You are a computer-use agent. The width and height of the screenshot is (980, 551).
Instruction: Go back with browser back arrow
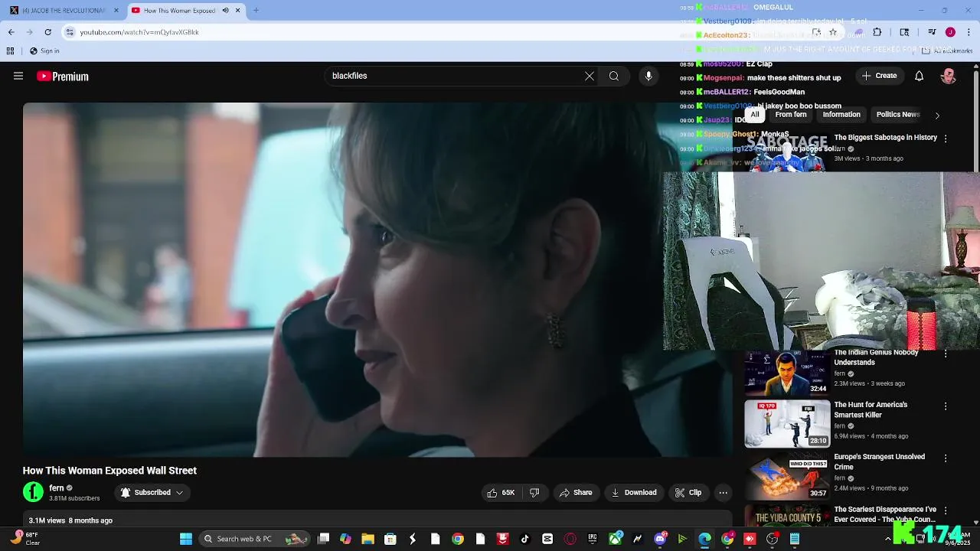[x=11, y=32]
